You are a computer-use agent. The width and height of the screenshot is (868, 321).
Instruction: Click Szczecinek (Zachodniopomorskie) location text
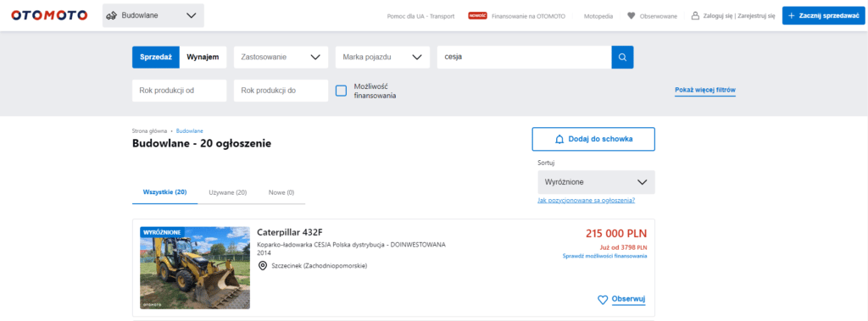(320, 266)
